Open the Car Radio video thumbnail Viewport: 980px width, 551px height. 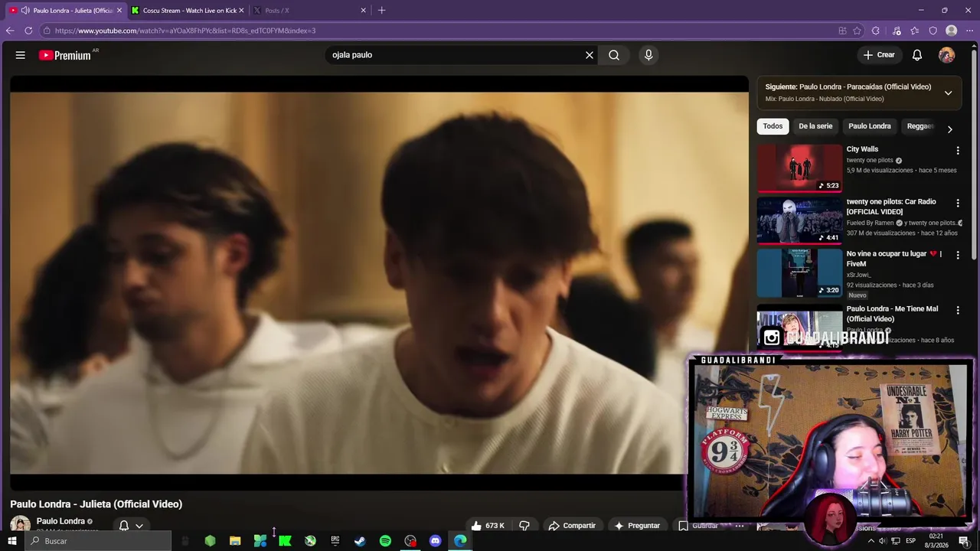799,220
